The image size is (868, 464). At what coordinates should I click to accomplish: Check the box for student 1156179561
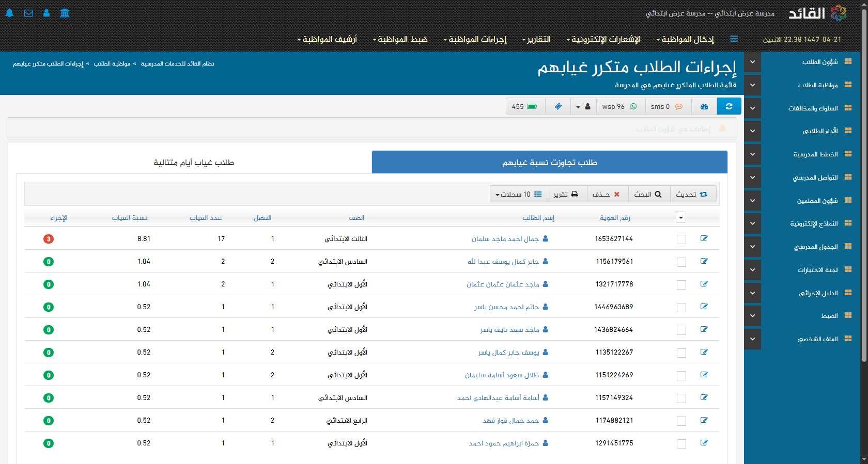[681, 262]
